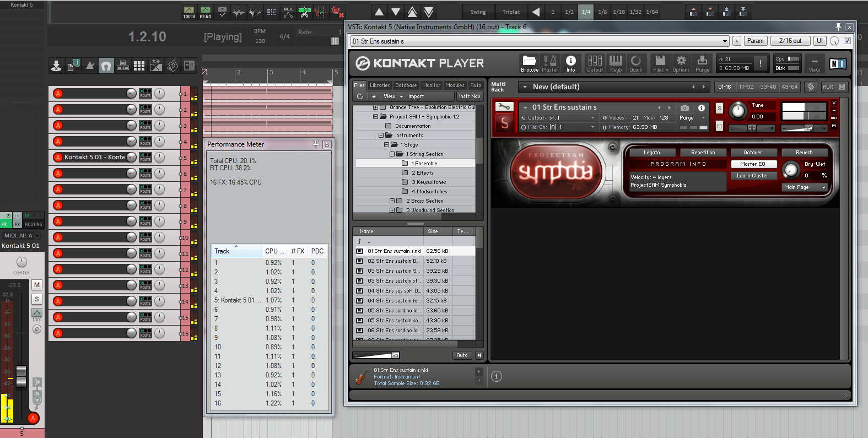Screen dimensions: 868x438
Task: Click the Instr Nav button in browser
Action: [470, 96]
